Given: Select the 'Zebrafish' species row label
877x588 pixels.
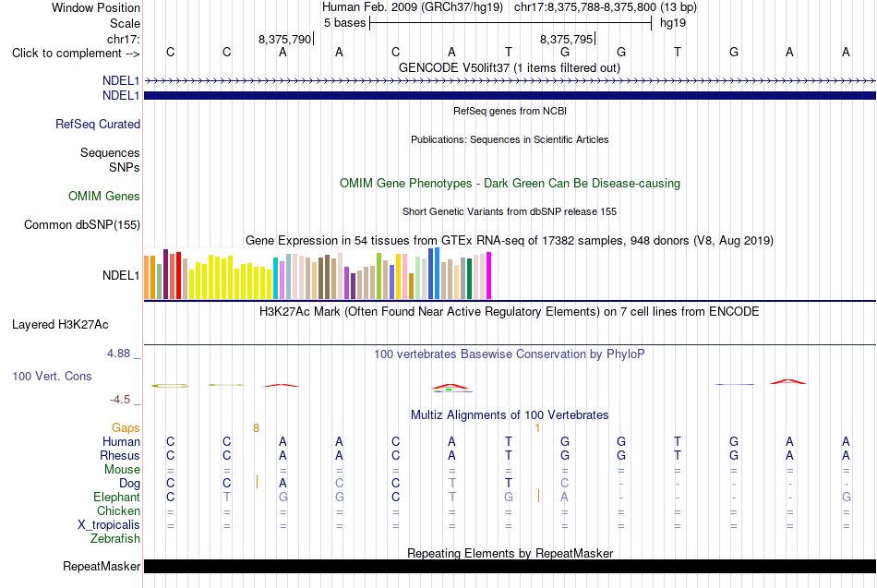Looking at the screenshot, I should click(115, 538).
